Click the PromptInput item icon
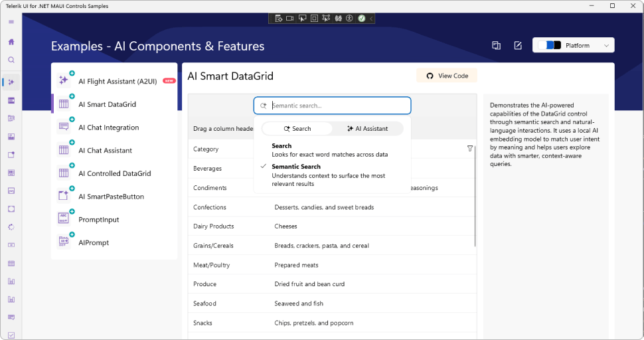Screen dimensions: 644x340 click(x=64, y=218)
